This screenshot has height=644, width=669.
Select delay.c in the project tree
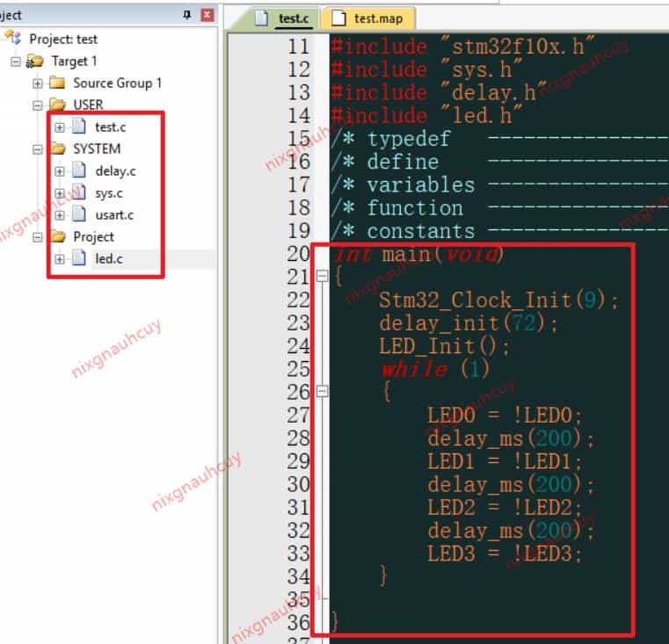tap(116, 171)
